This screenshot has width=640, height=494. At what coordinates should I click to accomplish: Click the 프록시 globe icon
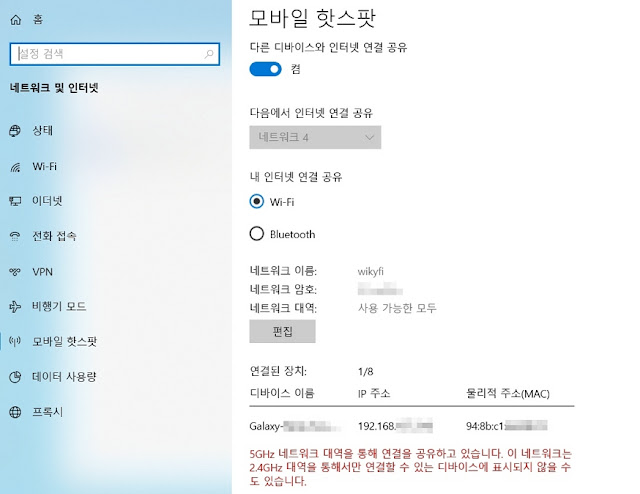(x=15, y=412)
